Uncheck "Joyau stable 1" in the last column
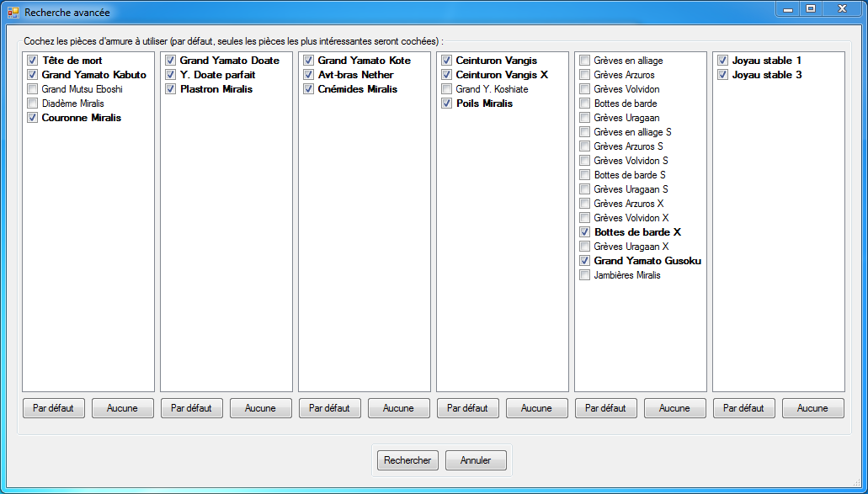 click(x=722, y=61)
